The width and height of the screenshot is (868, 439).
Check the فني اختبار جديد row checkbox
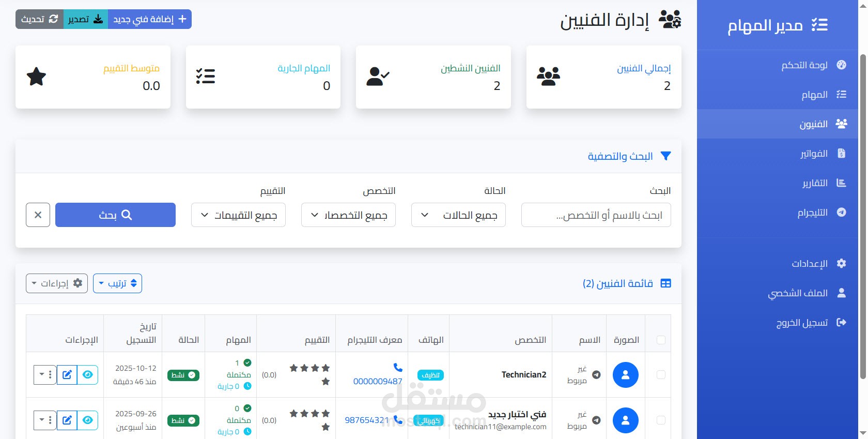coord(661,420)
